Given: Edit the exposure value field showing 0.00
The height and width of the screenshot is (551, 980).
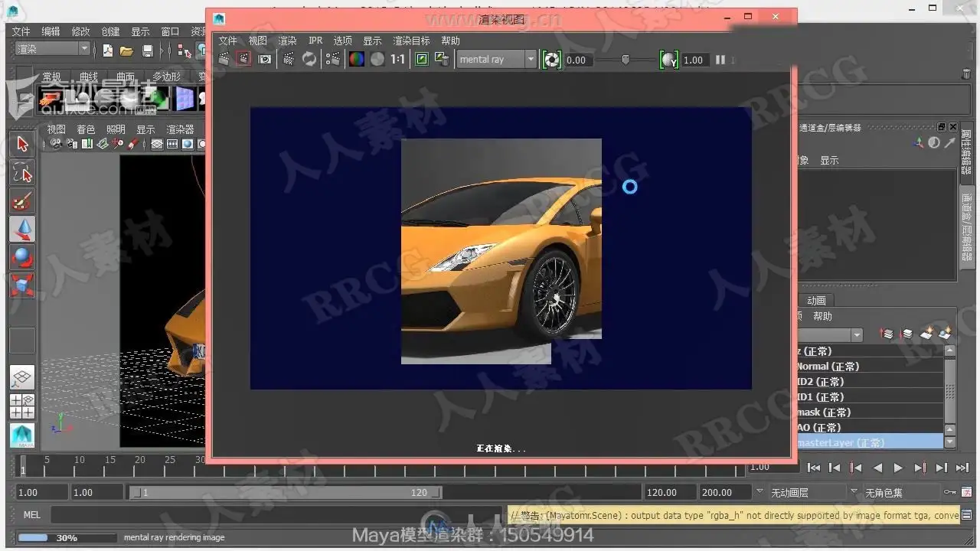Looking at the screenshot, I should pos(577,60).
